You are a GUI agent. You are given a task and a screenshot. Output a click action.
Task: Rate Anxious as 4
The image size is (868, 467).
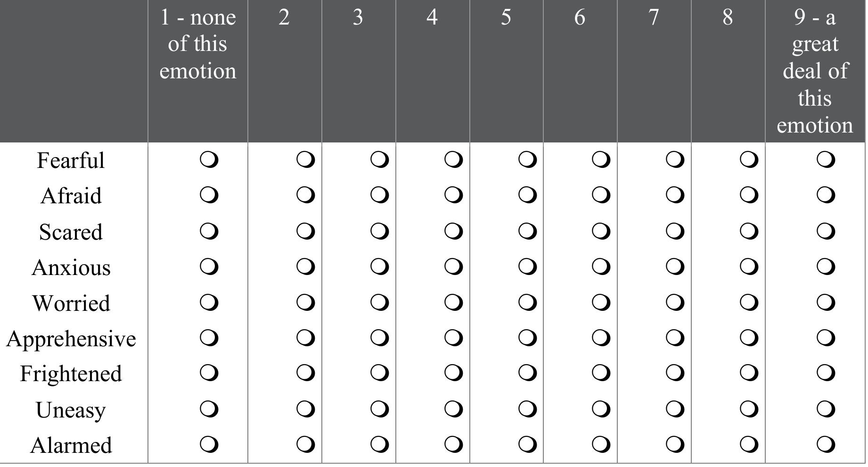pos(453,267)
